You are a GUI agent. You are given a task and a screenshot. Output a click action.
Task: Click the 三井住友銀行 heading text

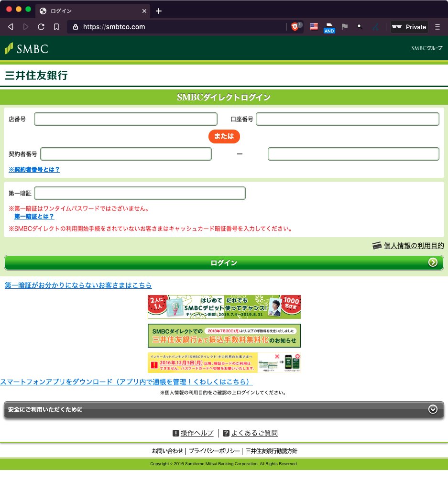pyautogui.click(x=36, y=76)
